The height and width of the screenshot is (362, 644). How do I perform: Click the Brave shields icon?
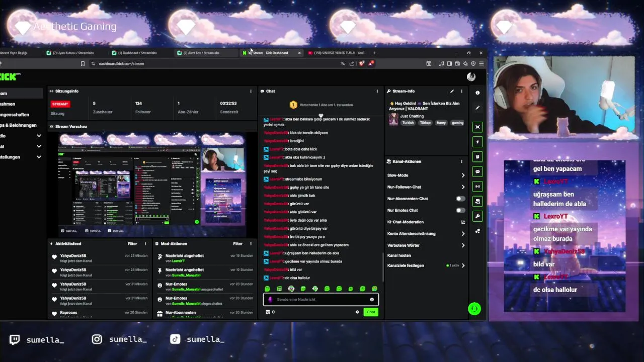[361, 64]
